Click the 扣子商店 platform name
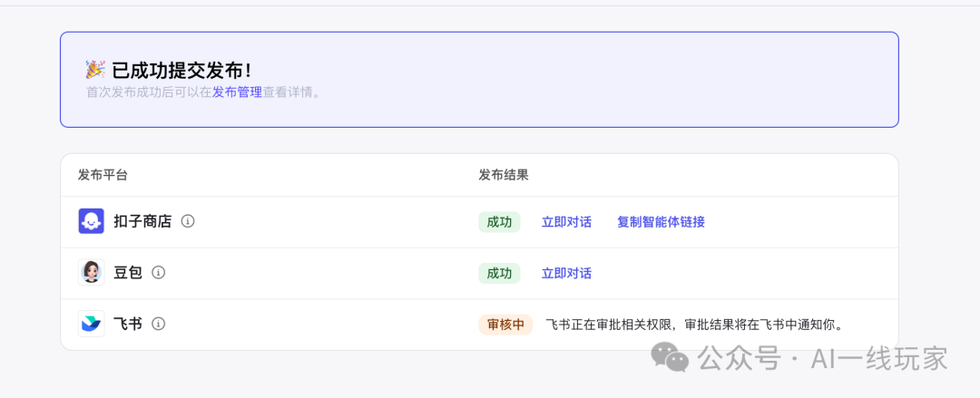Image resolution: width=980 pixels, height=398 pixels. tap(142, 221)
